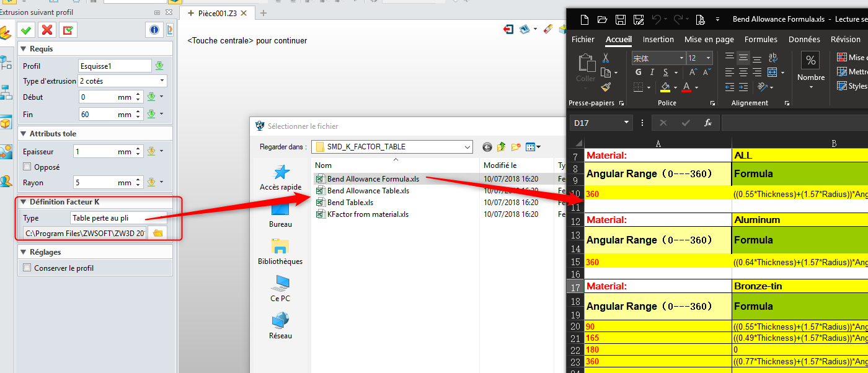Click Excel's New document icon

pos(583,19)
